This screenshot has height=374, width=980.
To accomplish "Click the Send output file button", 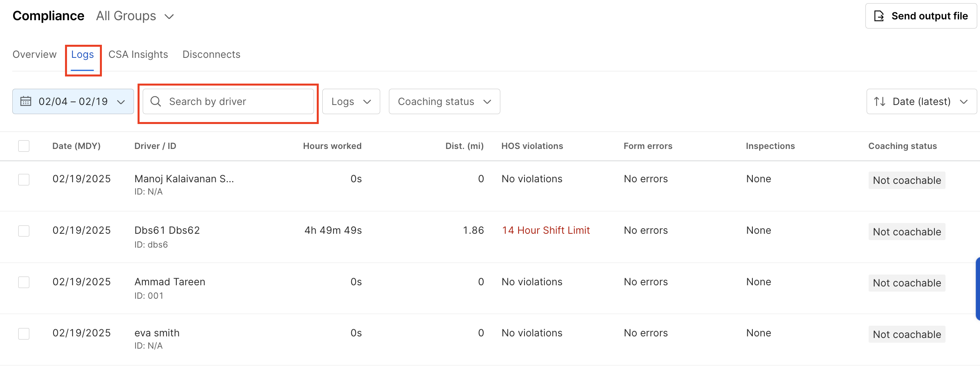I will (921, 16).
